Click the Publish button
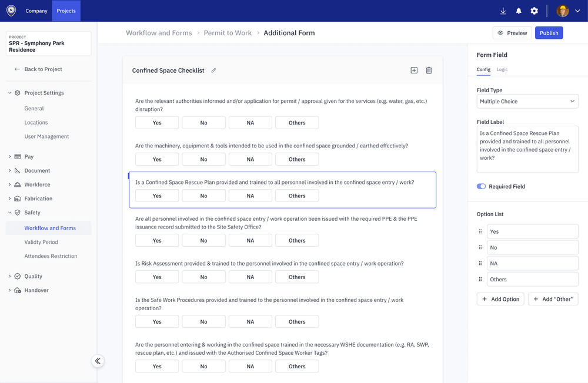588x383 pixels. pos(549,33)
